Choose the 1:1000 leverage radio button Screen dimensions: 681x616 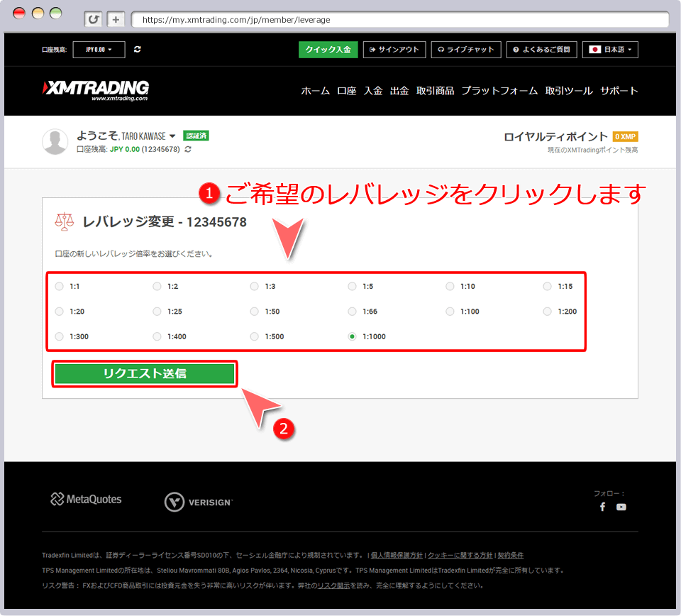pos(353,336)
